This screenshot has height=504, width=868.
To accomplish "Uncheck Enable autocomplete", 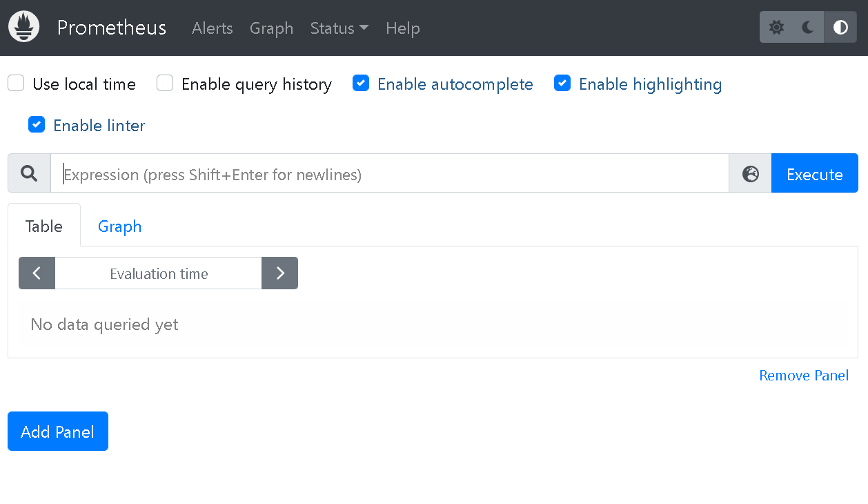I will 361,84.
